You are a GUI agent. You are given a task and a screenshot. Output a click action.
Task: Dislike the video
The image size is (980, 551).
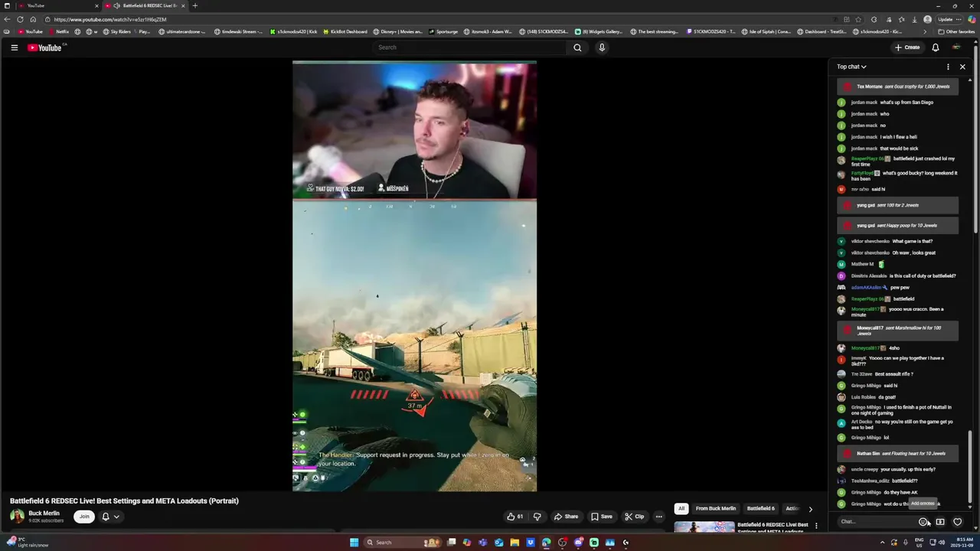pos(537,517)
